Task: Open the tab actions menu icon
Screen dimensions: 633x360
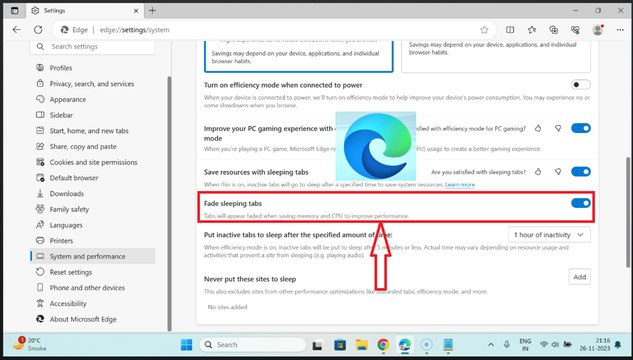Action: [x=15, y=10]
